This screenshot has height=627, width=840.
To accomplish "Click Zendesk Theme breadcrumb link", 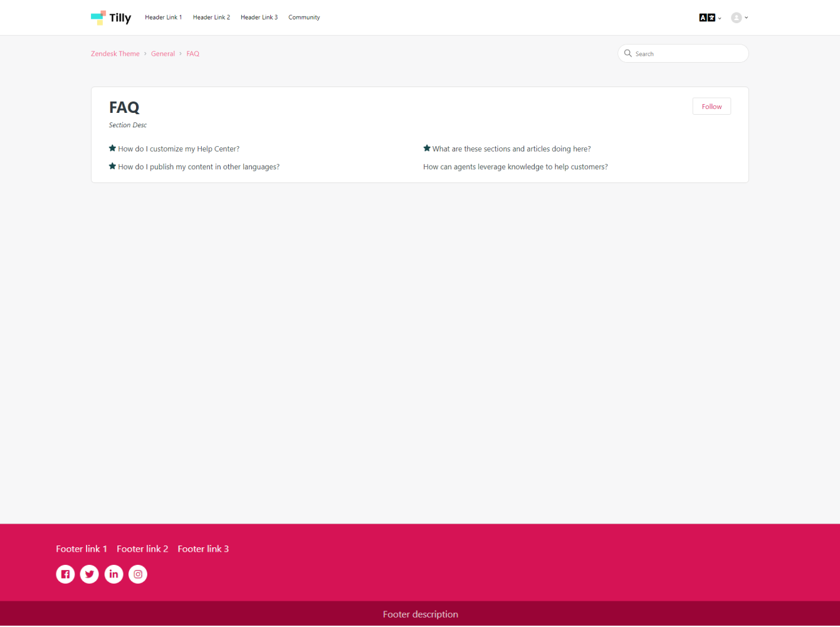I will click(115, 54).
